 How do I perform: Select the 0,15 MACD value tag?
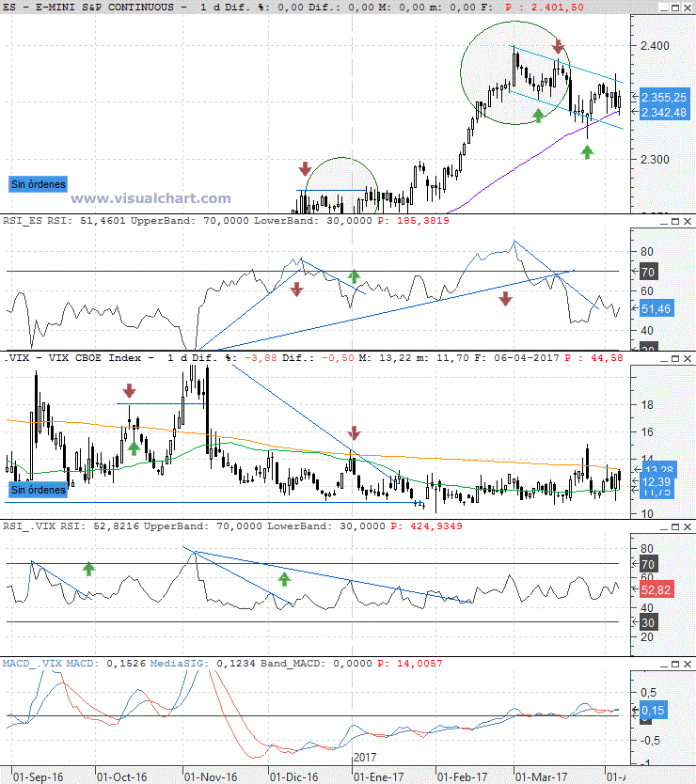coord(653,711)
